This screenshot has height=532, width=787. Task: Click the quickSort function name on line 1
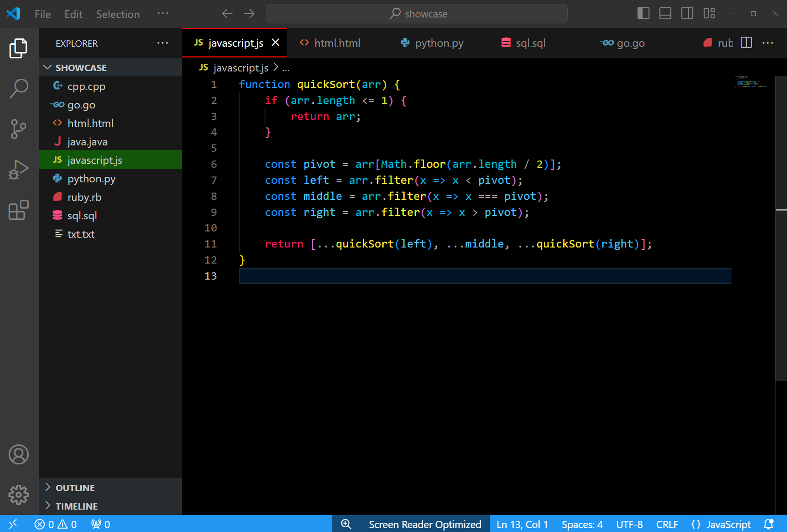[326, 84]
